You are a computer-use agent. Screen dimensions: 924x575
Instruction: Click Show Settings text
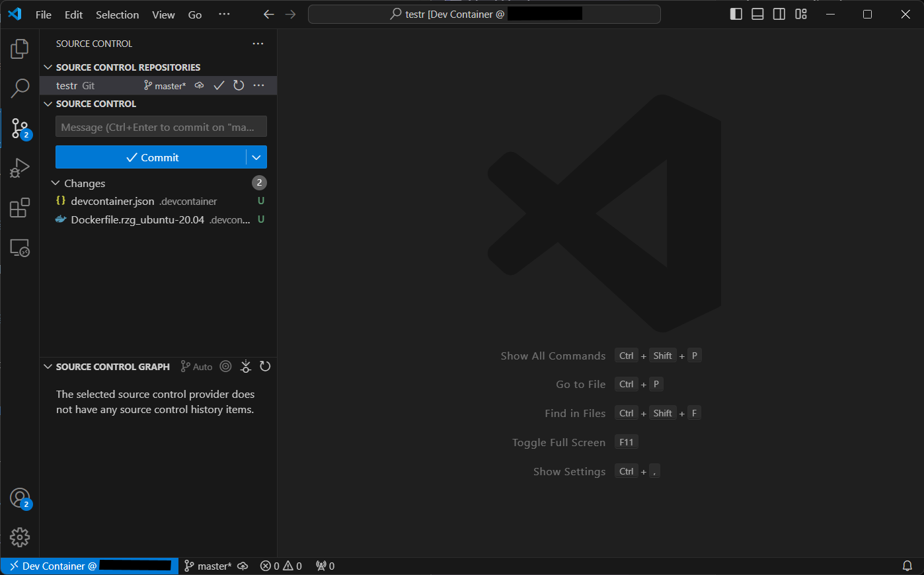pos(569,471)
